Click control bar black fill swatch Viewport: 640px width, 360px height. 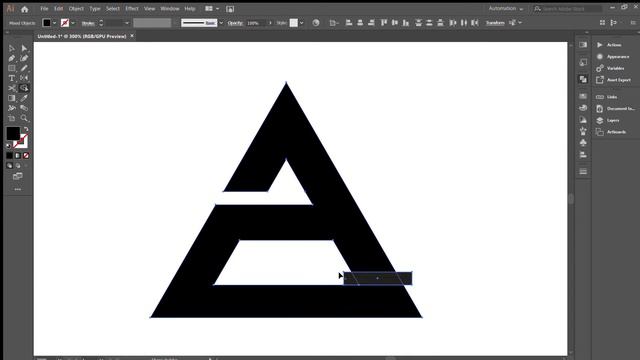click(47, 23)
